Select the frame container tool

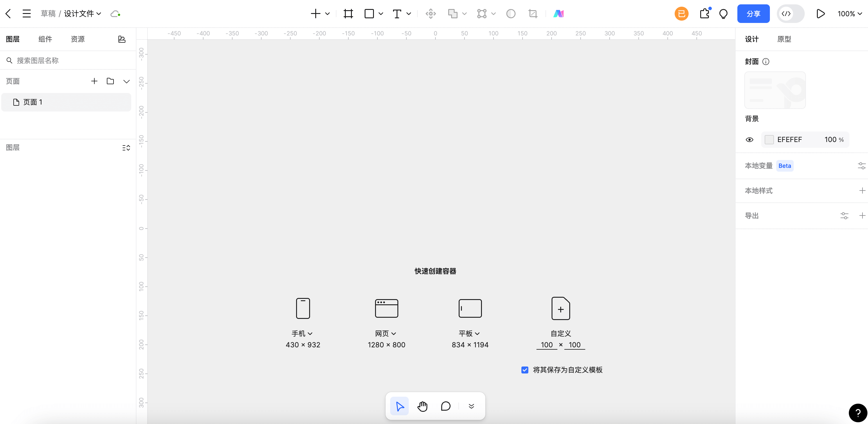pyautogui.click(x=348, y=14)
